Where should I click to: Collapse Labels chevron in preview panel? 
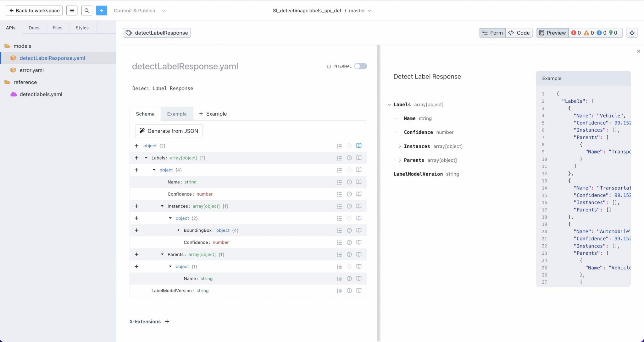point(389,105)
